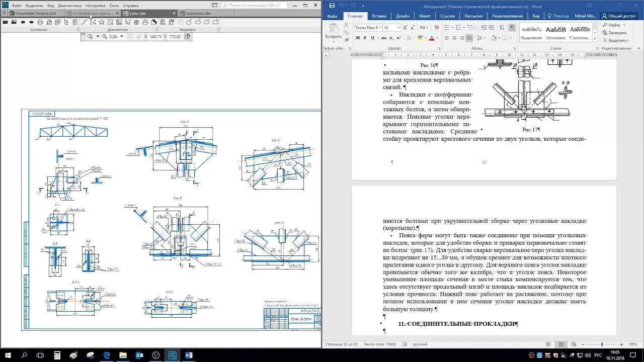Viewport: 644px width, 362px height.
Task: Open Calculator from the taskbar
Action: click(x=57, y=355)
